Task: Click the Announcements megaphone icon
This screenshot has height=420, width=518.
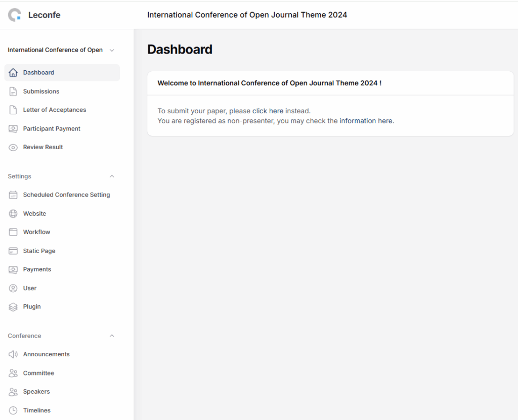Action: coord(13,354)
